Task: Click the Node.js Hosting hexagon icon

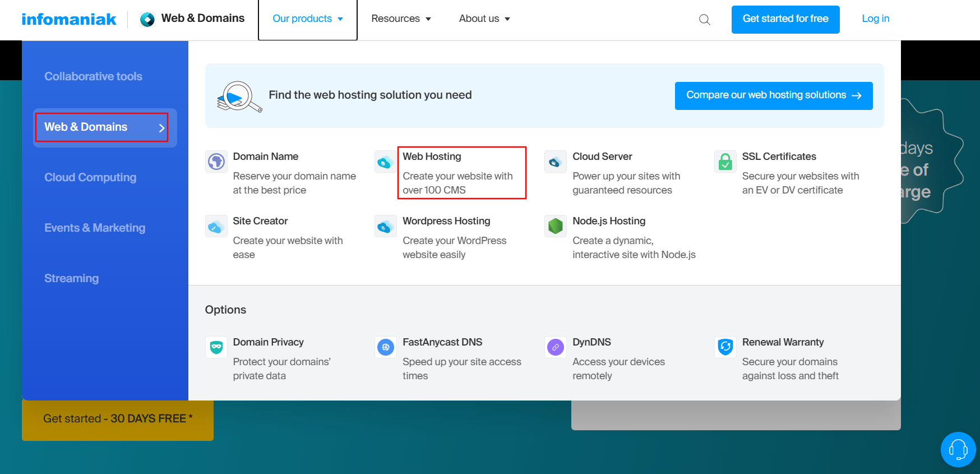Action: [556, 226]
